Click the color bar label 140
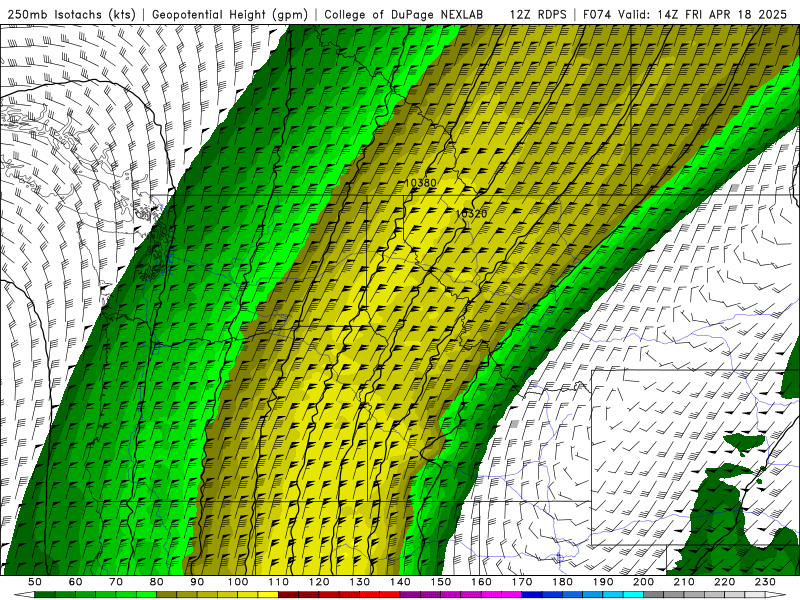 (x=400, y=582)
